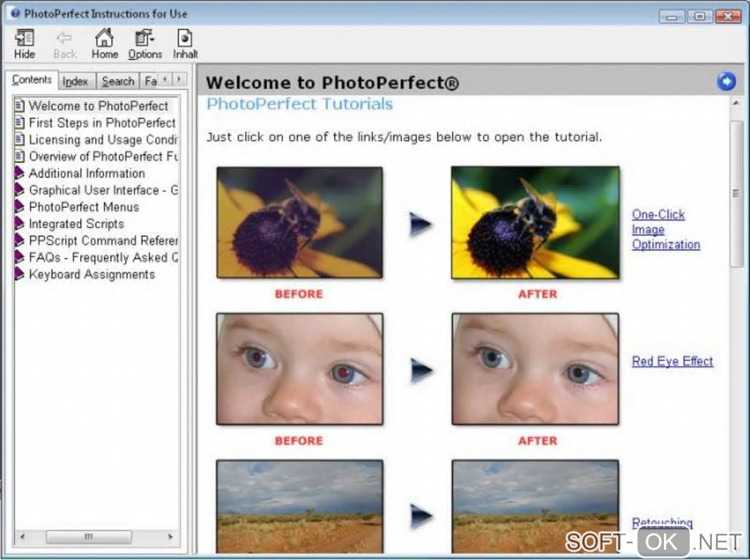Open the Options toolbar icon

144,37
